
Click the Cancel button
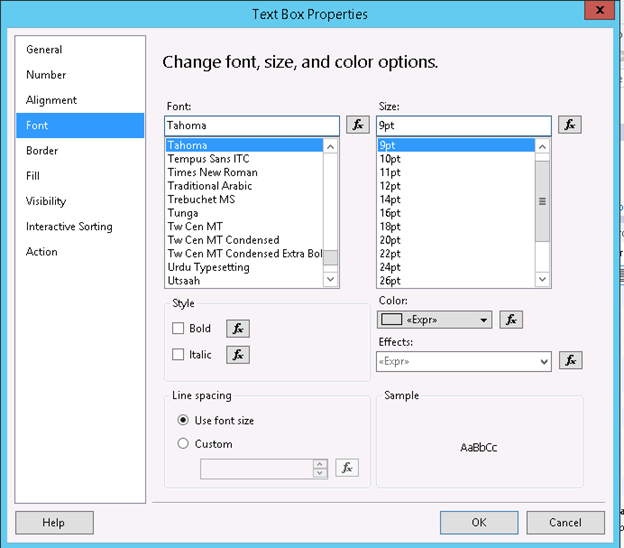click(565, 522)
